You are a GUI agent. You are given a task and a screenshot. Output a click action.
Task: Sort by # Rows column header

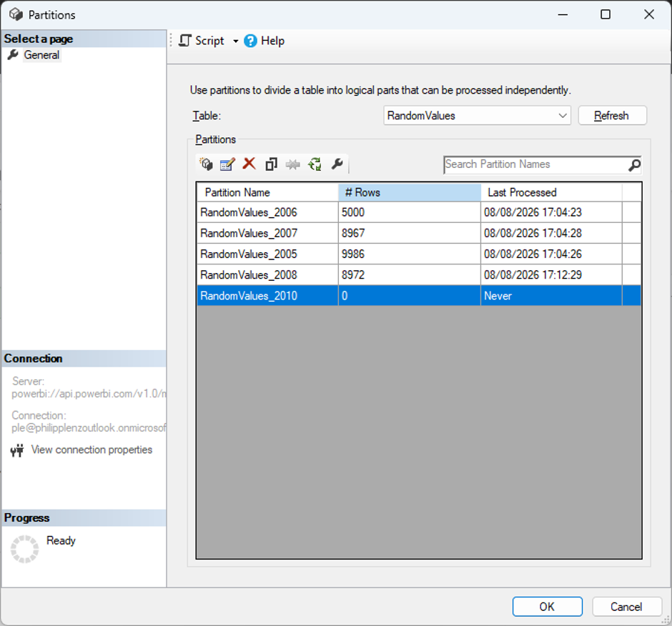(410, 192)
